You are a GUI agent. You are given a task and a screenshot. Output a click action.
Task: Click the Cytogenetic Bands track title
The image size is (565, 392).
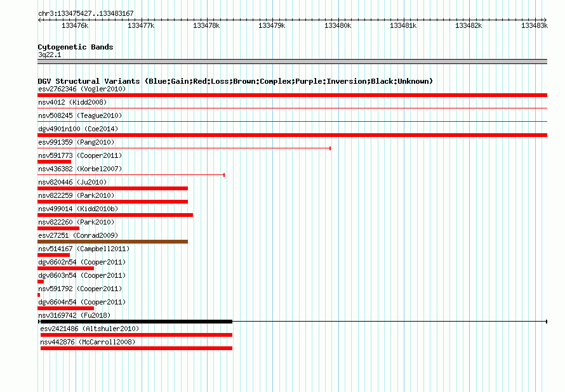[x=76, y=47]
